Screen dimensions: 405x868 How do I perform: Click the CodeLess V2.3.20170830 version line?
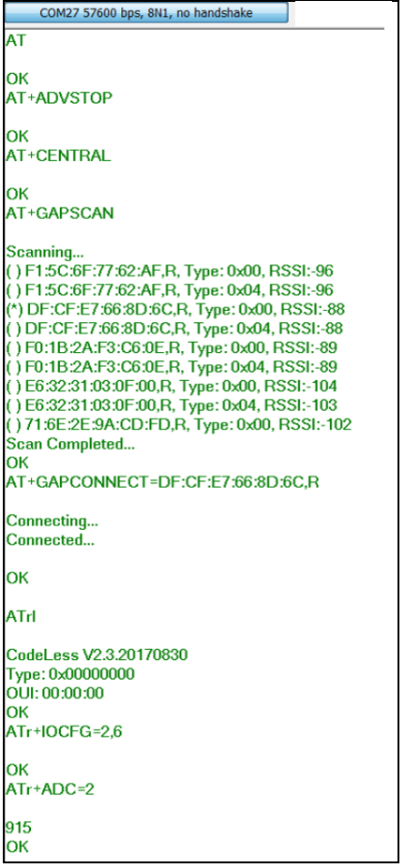pos(97,655)
